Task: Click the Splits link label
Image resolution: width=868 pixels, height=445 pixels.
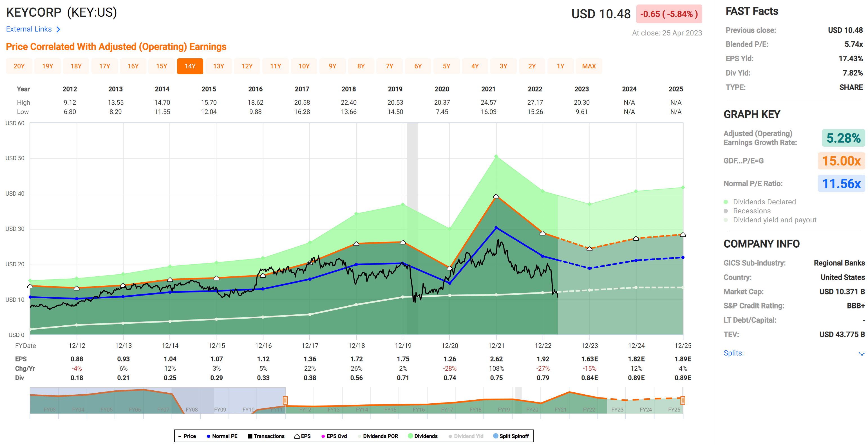Action: (733, 353)
